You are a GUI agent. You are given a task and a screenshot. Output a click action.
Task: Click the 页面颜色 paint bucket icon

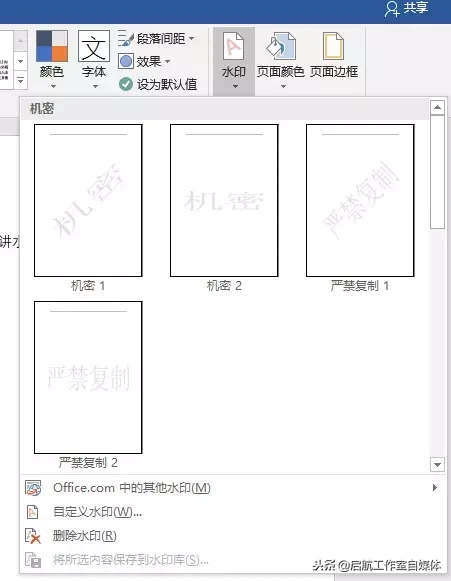click(x=281, y=46)
